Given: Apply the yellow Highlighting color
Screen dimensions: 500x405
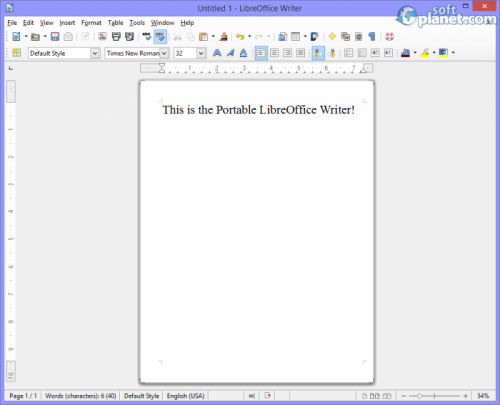Looking at the screenshot, I should [x=424, y=53].
